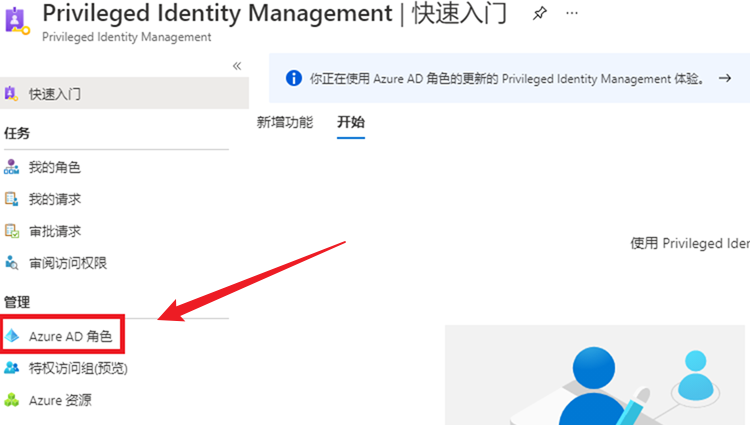This screenshot has width=750, height=425.
Task: Click the 我的请求 icon in sidebar
Action: (x=12, y=199)
